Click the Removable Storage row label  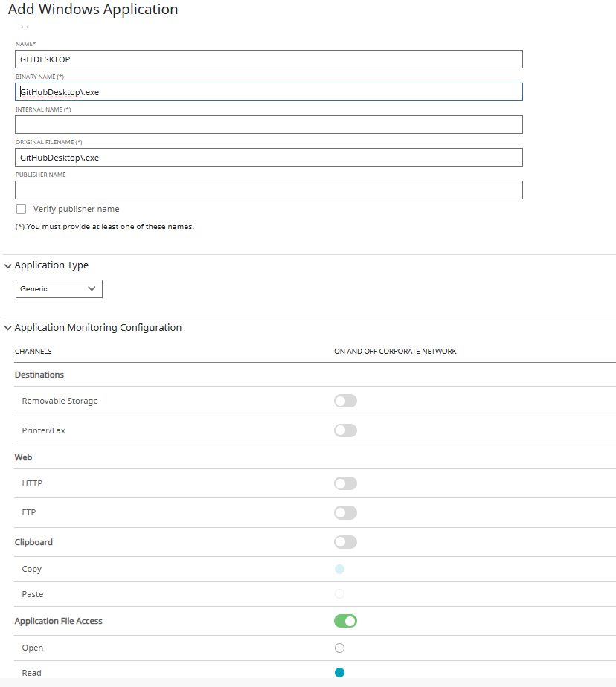click(x=60, y=401)
